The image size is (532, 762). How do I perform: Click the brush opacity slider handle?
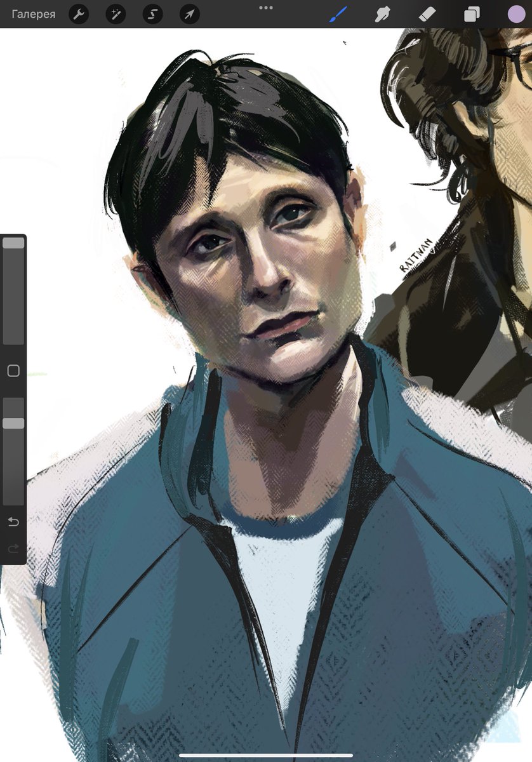click(x=13, y=424)
